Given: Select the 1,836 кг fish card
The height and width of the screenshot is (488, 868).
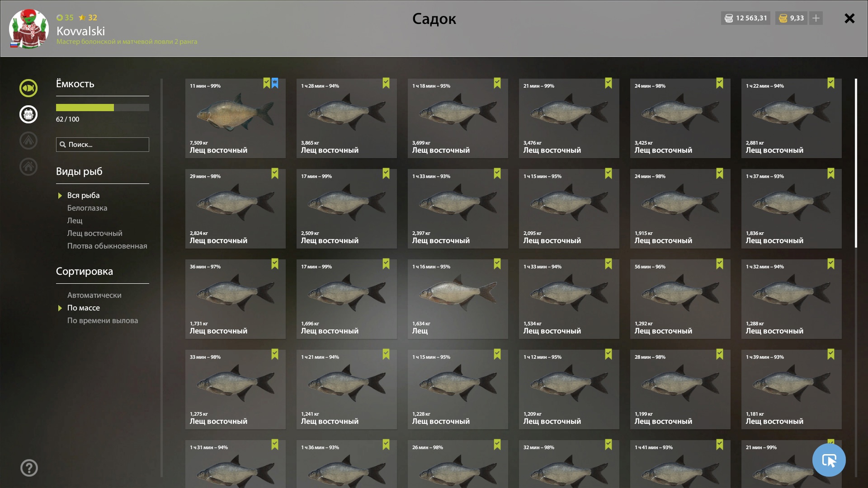Looking at the screenshot, I should [792, 209].
